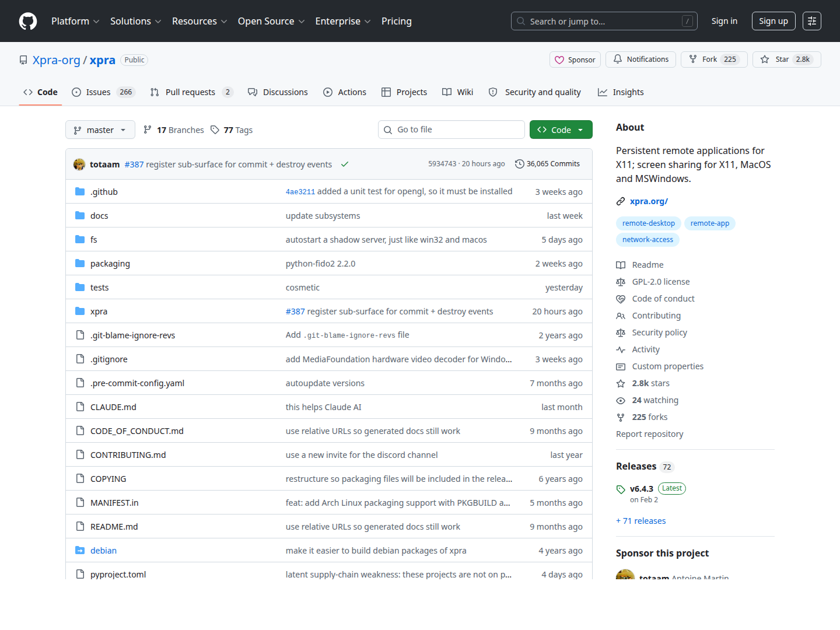Go to the Discussions tab
840x630 pixels.
coord(278,92)
